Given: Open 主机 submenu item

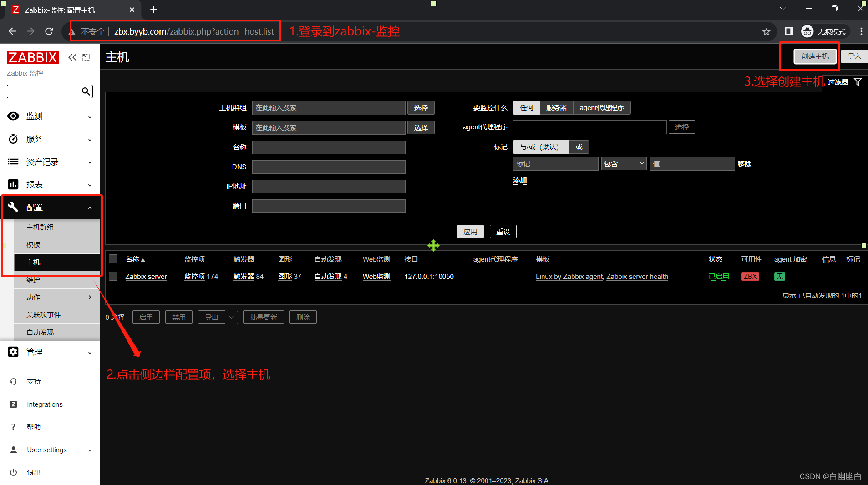Looking at the screenshot, I should pos(56,263).
